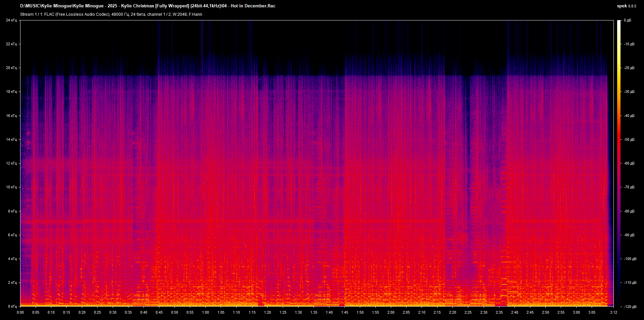Click the 2:30 time axis marker
Screen dimensions: 644x320
click(x=483, y=312)
